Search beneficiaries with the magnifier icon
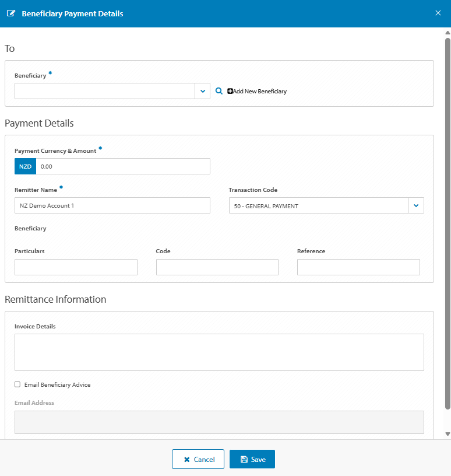This screenshot has height=476, width=451. click(x=219, y=91)
